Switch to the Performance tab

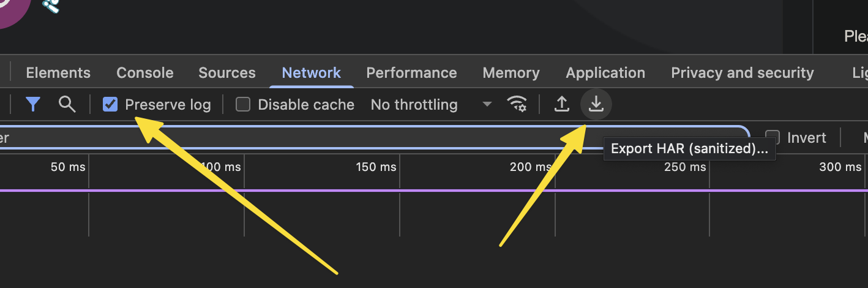tap(411, 73)
